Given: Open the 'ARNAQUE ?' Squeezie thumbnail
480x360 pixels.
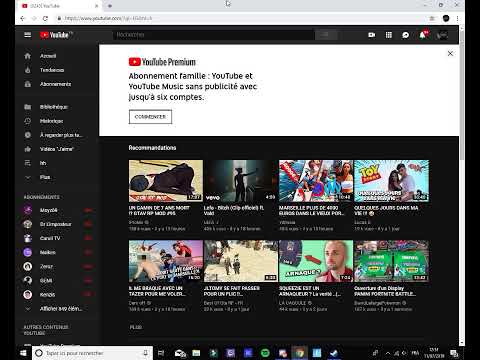Looking at the screenshot, I should pos(316,261).
